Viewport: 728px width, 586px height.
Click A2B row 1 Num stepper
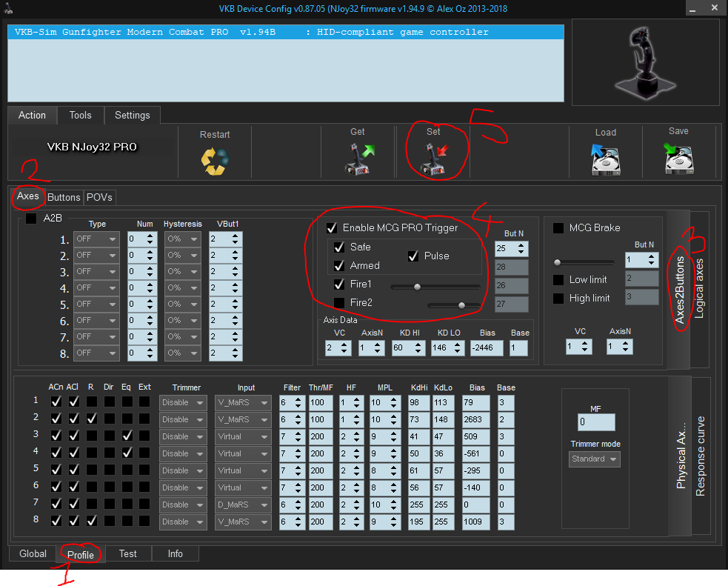(x=142, y=239)
